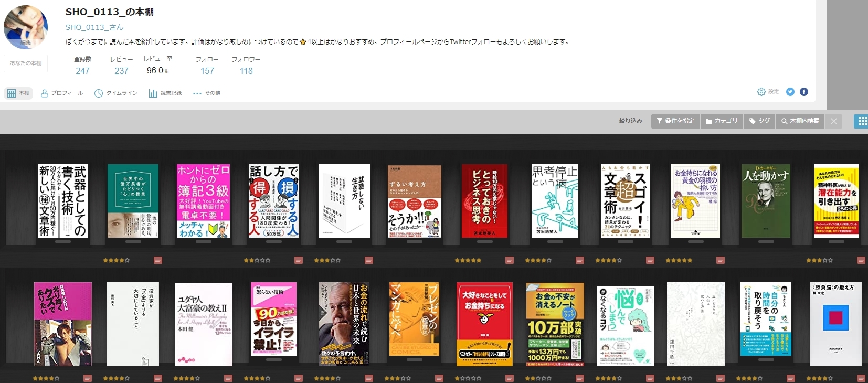Open review icon under 黄金の羽根の拾い方 book
This screenshot has width=868, height=383.
click(x=721, y=260)
